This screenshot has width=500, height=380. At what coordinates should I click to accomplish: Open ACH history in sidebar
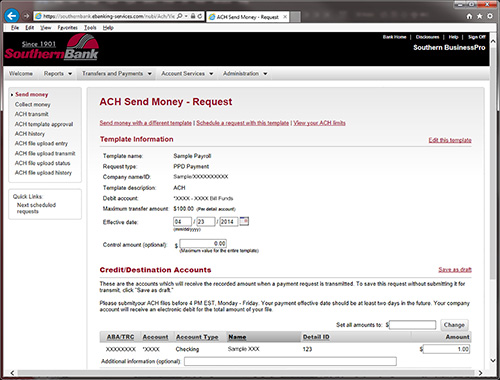(30, 134)
